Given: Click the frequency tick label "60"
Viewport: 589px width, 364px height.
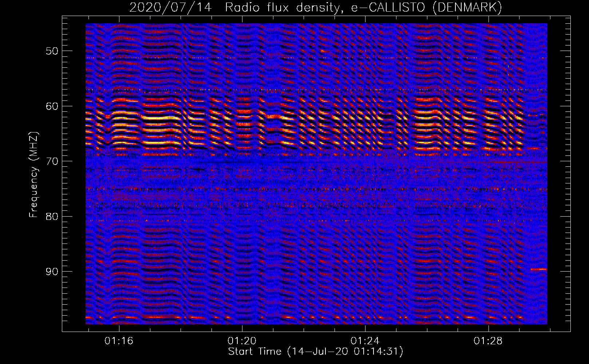Looking at the screenshot, I should [x=52, y=106].
